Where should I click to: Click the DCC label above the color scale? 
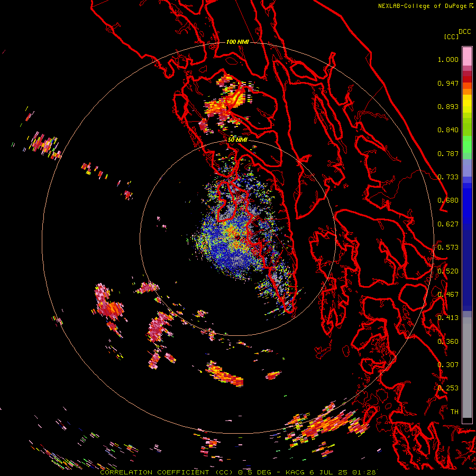tap(465, 32)
